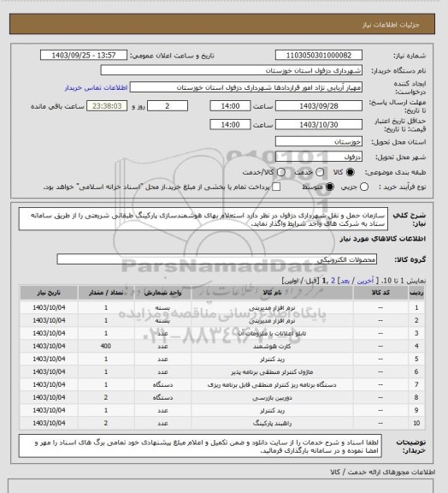Click the نام کالا column header
Image resolution: width=448 pixels, height=493 pixels.
click(x=272, y=293)
